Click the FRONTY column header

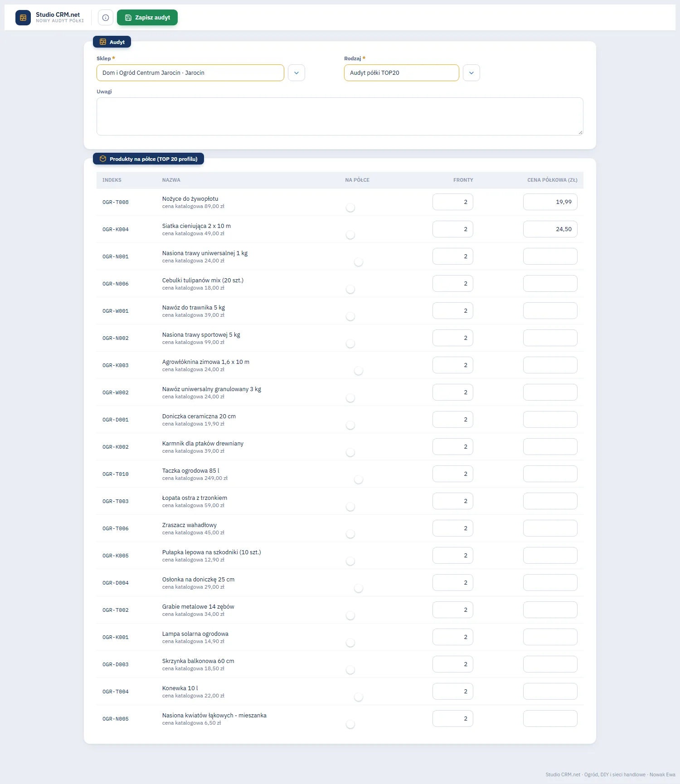(463, 180)
